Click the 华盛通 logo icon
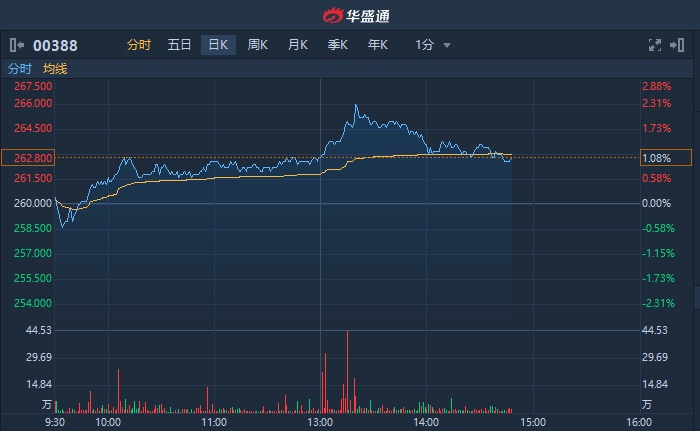Screen dimensions: 700x431 [x=332, y=15]
